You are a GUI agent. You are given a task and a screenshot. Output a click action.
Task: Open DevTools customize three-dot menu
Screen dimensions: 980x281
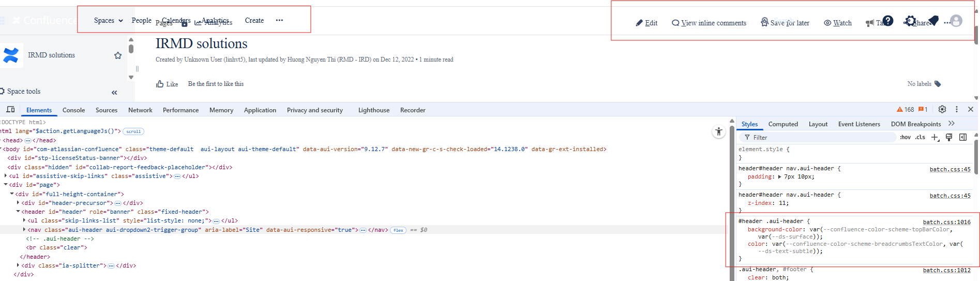pyautogui.click(x=957, y=109)
